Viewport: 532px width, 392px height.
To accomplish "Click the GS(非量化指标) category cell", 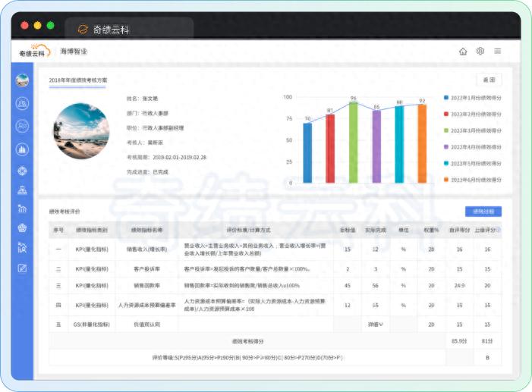I will pyautogui.click(x=92, y=325).
